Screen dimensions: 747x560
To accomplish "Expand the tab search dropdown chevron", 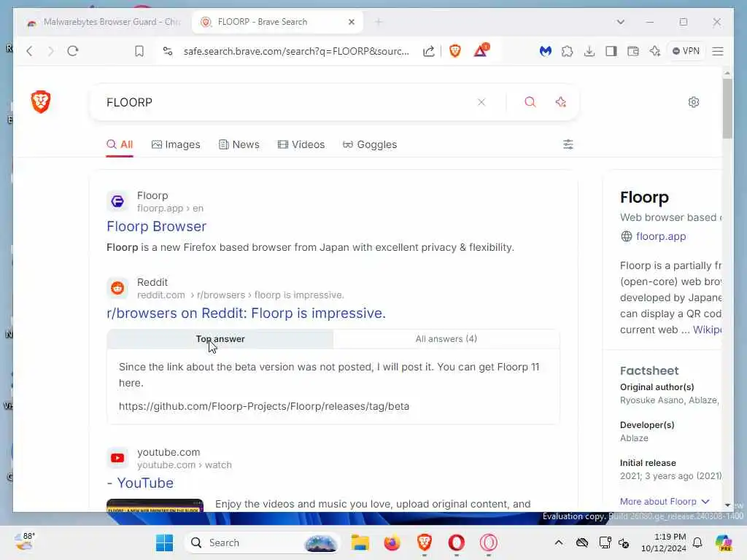I will [620, 22].
